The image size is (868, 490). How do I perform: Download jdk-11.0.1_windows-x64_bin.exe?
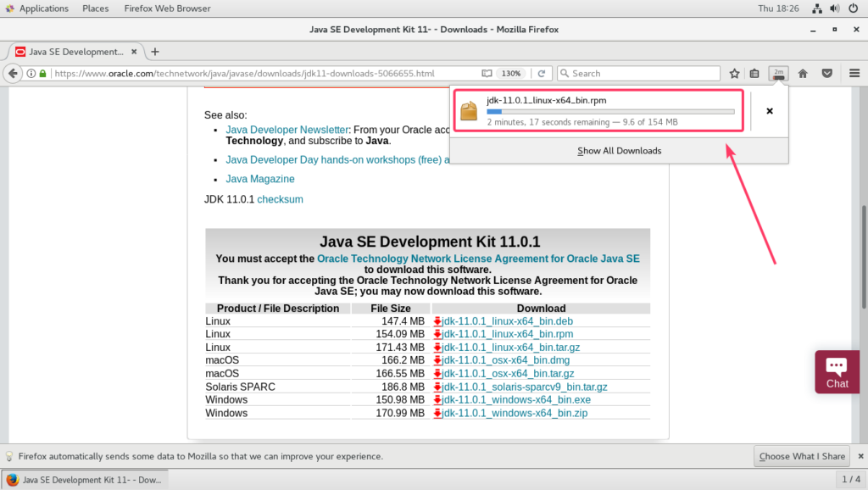[x=516, y=400]
